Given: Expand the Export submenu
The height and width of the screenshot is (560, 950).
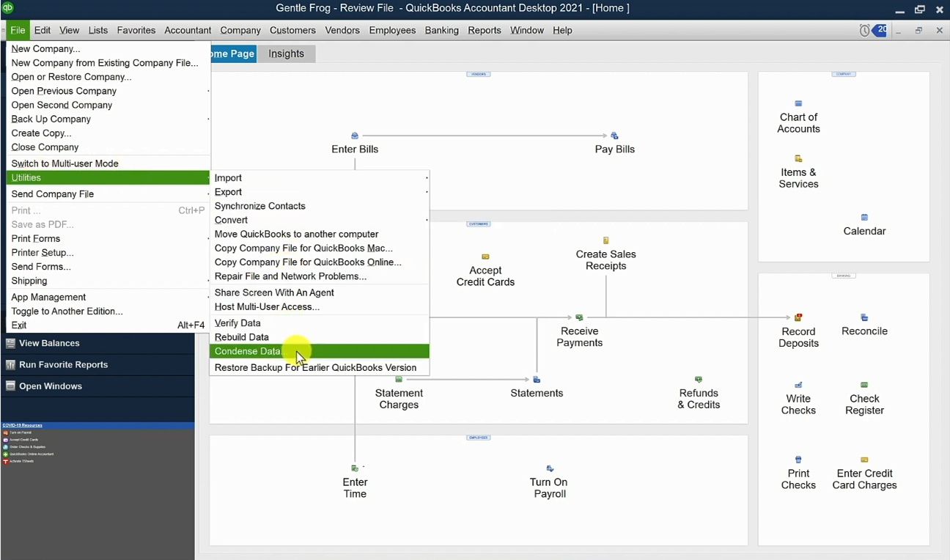Looking at the screenshot, I should coord(320,192).
